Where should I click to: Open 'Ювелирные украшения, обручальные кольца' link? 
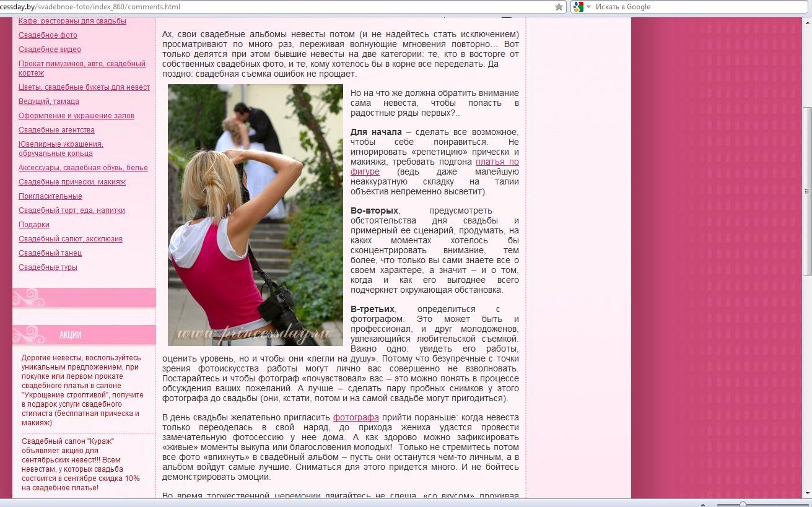tap(61, 149)
